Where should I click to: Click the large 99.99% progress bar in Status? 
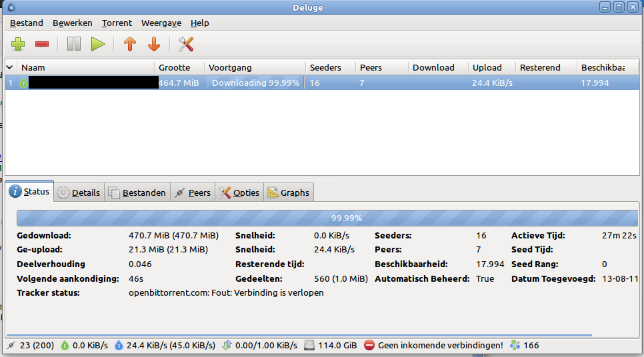(x=327, y=218)
